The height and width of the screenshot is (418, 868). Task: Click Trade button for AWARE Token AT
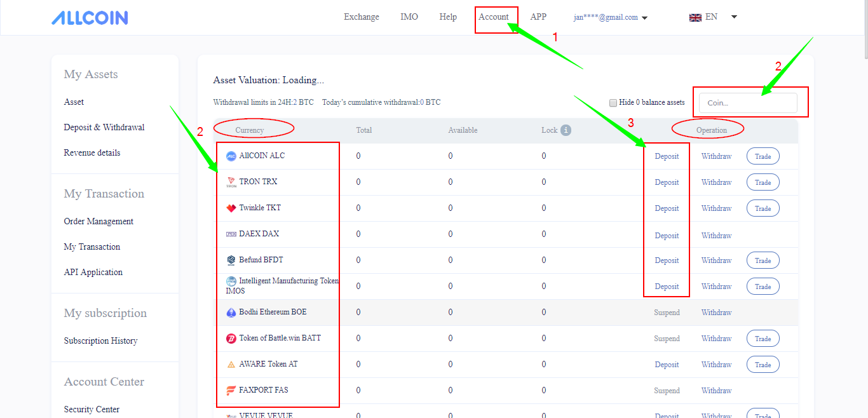(763, 365)
